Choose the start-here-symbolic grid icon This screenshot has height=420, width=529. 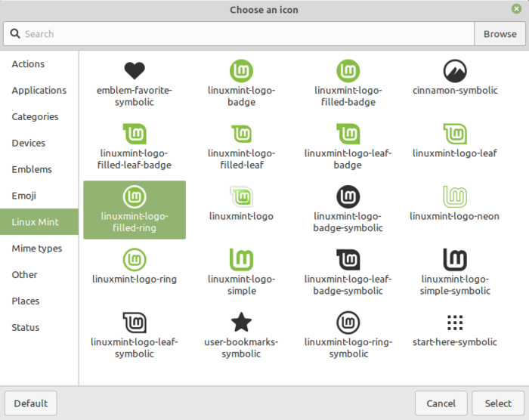454,323
